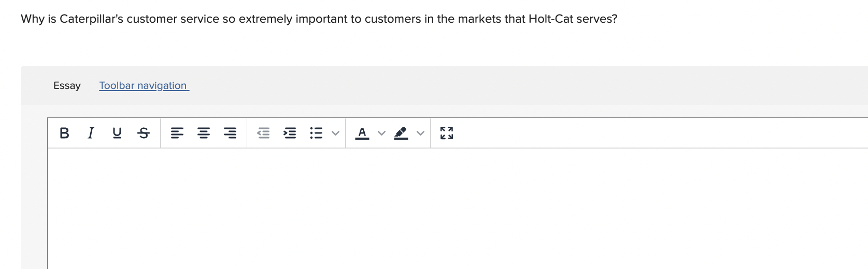Expand editor to fullscreen

pyautogui.click(x=447, y=133)
